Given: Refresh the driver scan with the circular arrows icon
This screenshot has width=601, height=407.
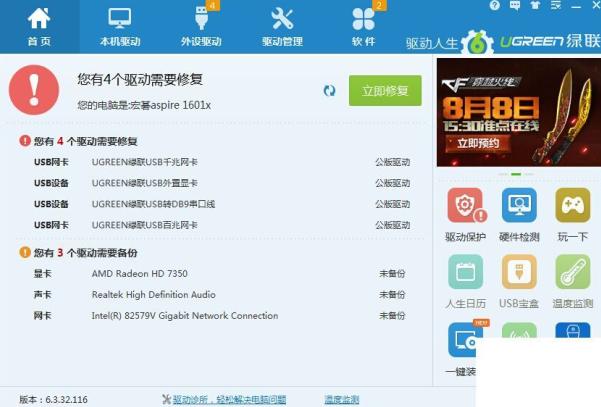Looking at the screenshot, I should click(x=329, y=91).
